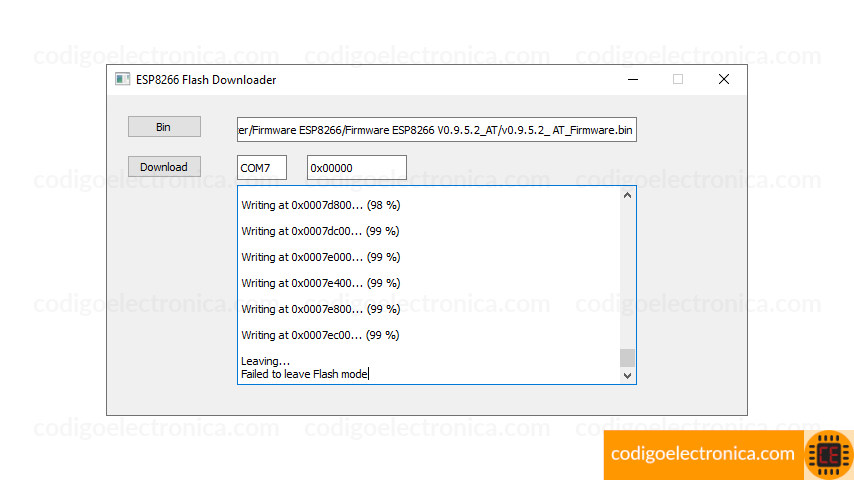
Task: Click the log scrollbar up arrow
Action: (x=627, y=195)
